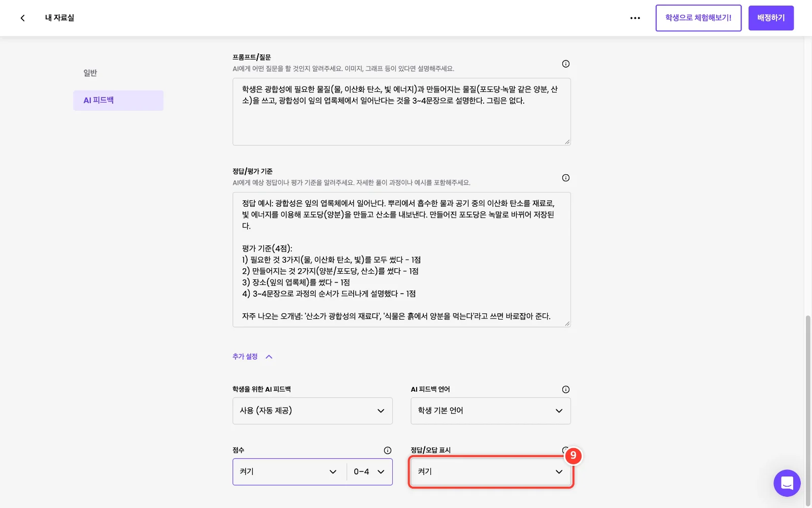Screen dimensions: 812x508
Task: Show info for 프롬프트/질문
Action: (x=565, y=63)
